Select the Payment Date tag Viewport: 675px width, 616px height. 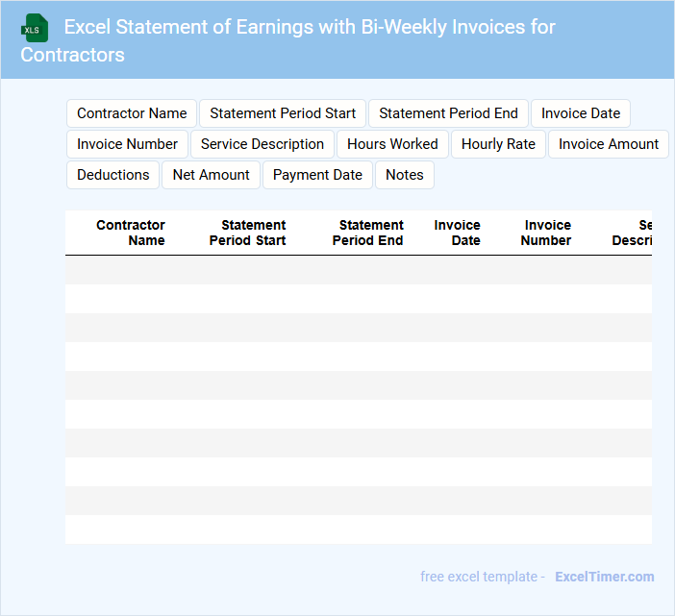317,175
